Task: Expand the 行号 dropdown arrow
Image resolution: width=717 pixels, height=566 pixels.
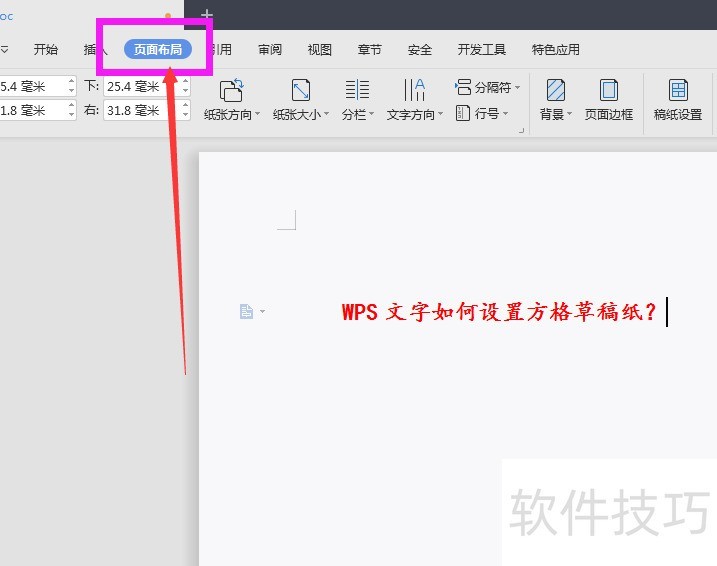Action: click(506, 113)
